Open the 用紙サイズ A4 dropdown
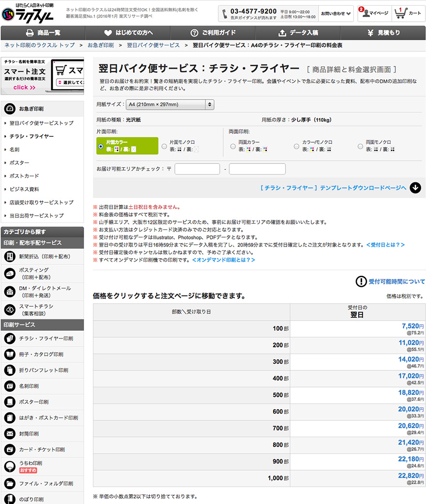 point(169,104)
